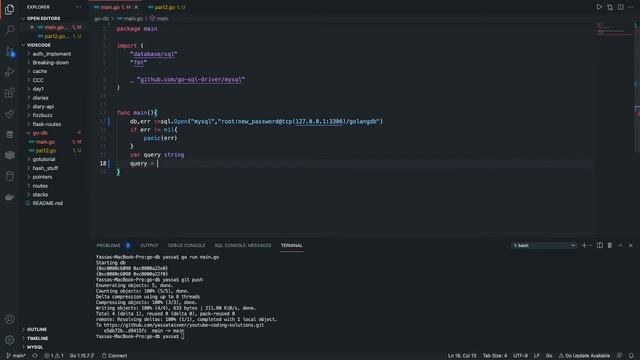Viewport: 640px width, 360px height.
Task: Open the Extensions view
Action: [9, 93]
